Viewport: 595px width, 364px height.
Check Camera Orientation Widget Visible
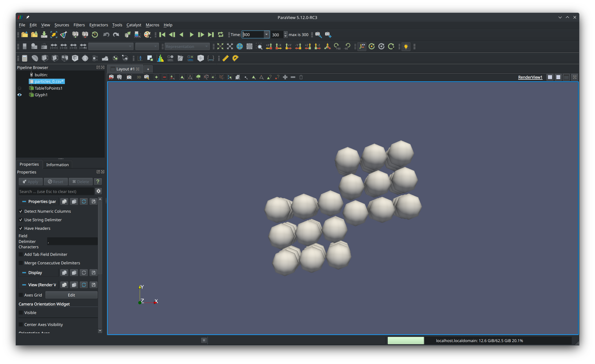click(21, 313)
